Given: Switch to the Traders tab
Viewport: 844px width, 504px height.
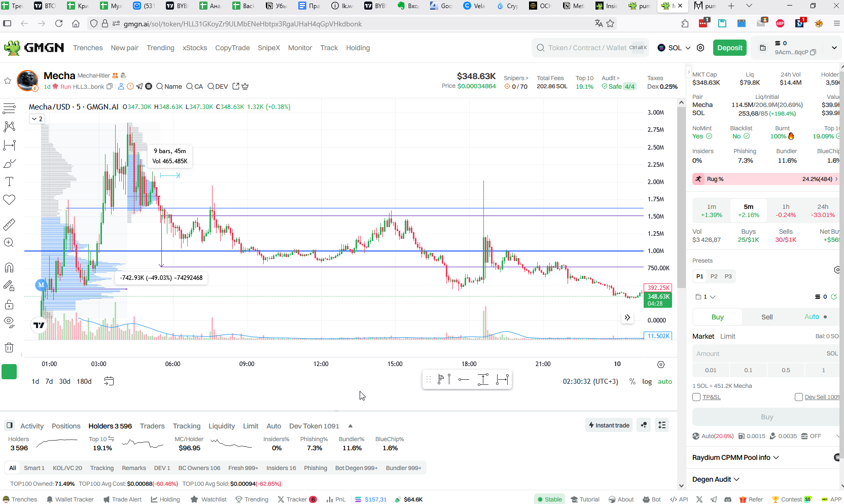Looking at the screenshot, I should (x=152, y=426).
